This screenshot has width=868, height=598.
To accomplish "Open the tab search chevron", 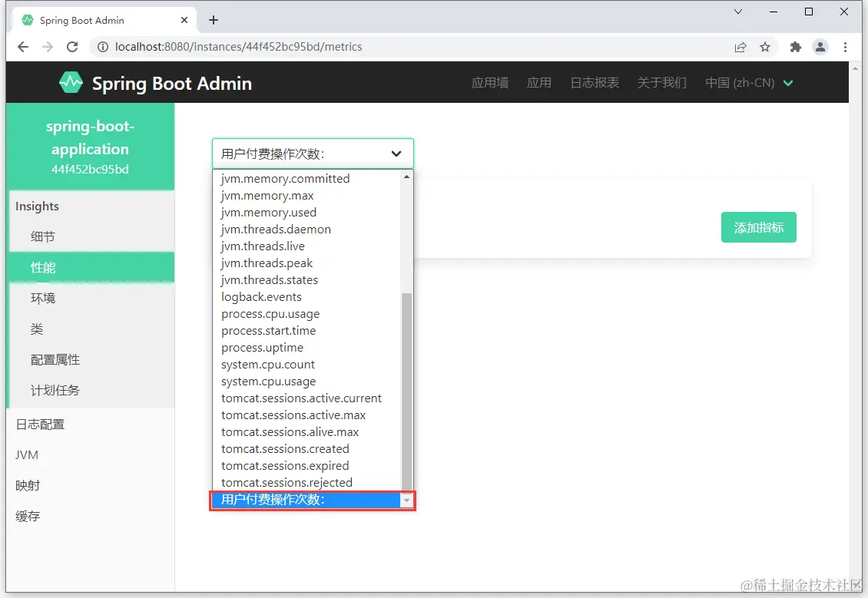I will (x=738, y=12).
